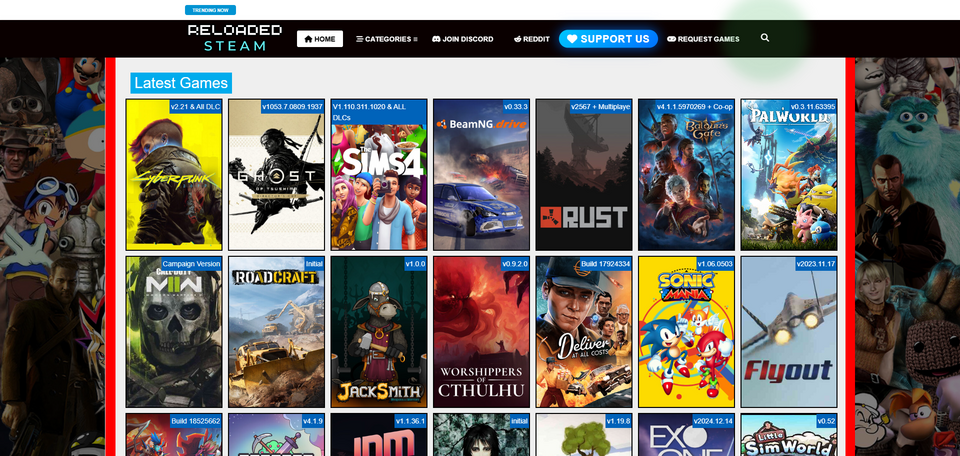This screenshot has width=960, height=456.
Task: Click the v0.3.11.63395 version badge
Action: coord(812,107)
